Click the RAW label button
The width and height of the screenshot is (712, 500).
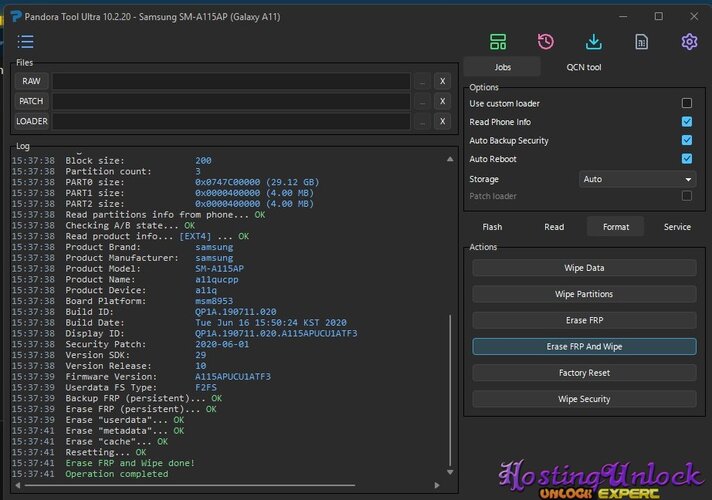[31, 81]
